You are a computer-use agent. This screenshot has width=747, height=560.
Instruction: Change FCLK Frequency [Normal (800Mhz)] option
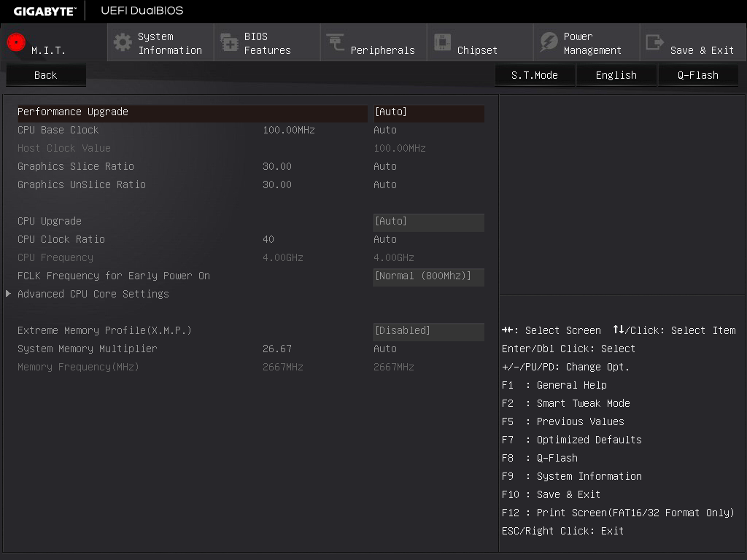coord(429,276)
